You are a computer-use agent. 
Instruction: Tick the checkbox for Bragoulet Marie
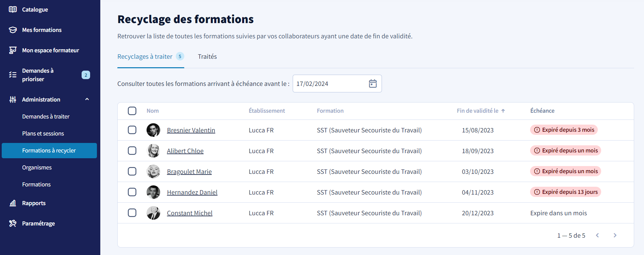[x=132, y=171]
